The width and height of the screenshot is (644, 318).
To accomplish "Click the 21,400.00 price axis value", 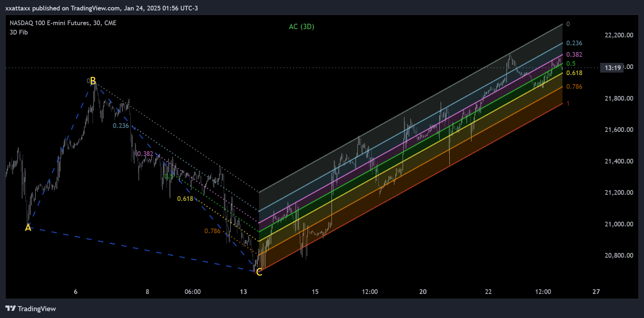I will 619,161.
